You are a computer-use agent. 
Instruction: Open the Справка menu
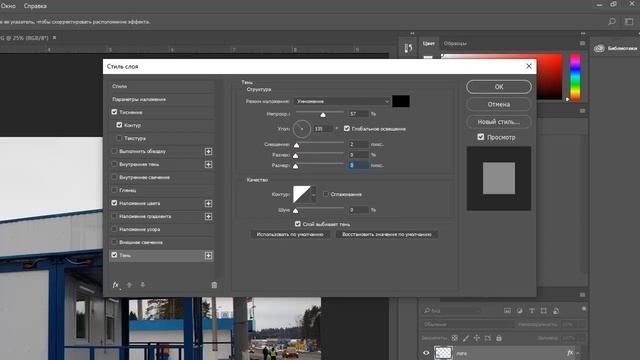click(35, 6)
